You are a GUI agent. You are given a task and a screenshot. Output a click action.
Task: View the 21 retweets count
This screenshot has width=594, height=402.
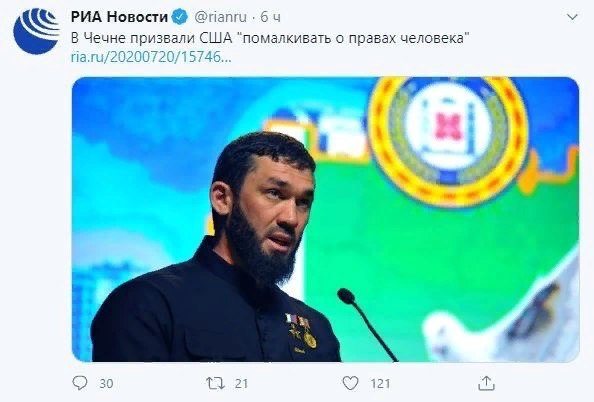click(x=241, y=384)
